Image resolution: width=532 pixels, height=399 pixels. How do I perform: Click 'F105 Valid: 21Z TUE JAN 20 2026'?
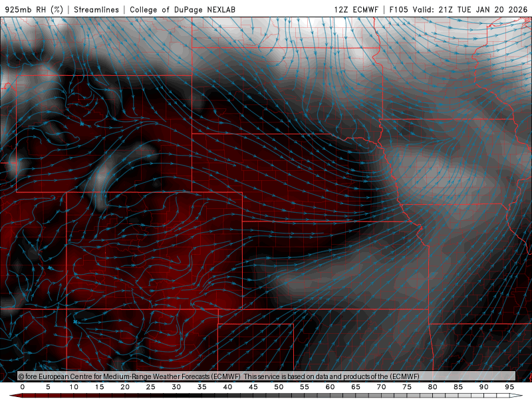pyautogui.click(x=458, y=9)
